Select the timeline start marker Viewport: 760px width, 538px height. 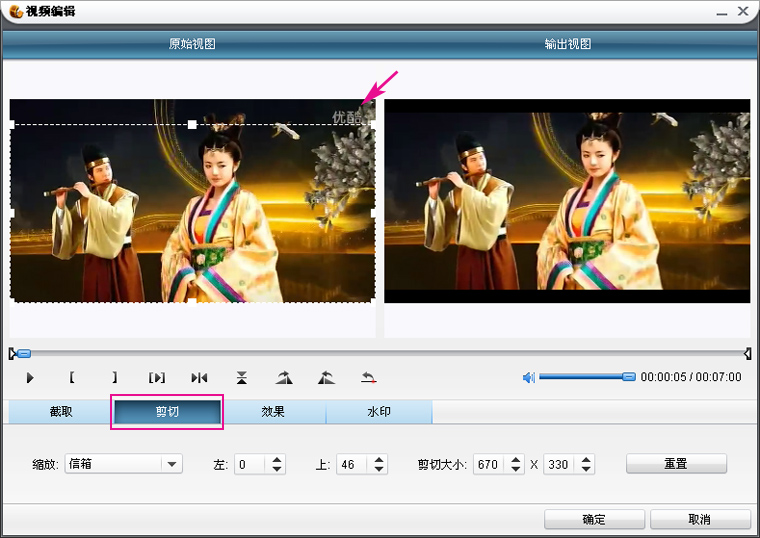click(12, 354)
